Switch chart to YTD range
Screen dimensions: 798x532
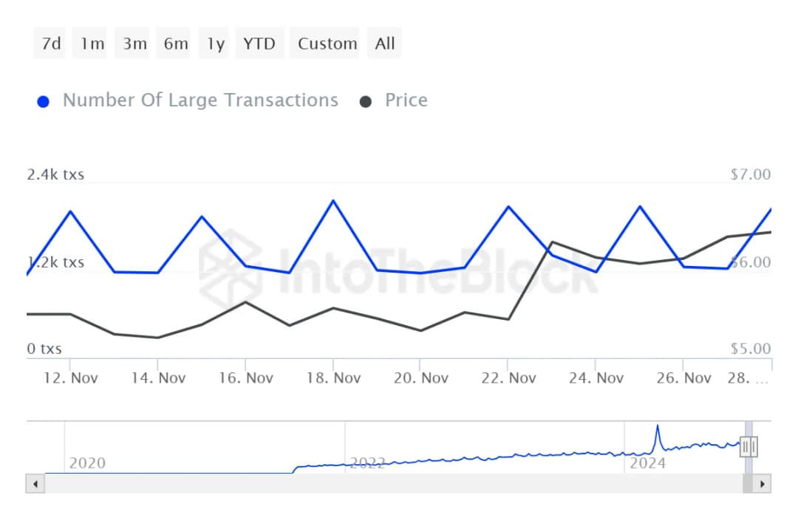259,44
